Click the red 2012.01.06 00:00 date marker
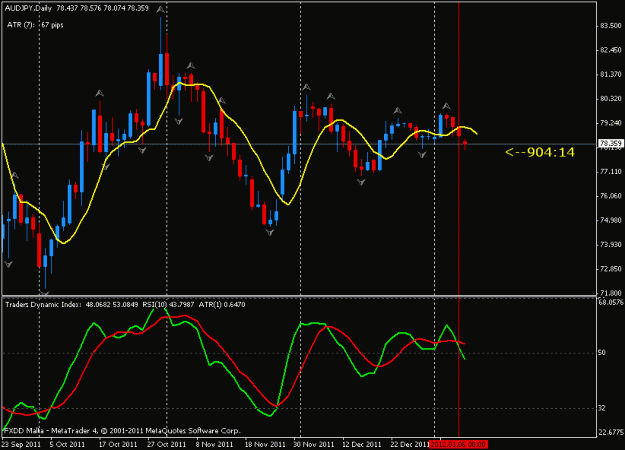The height and width of the screenshot is (450, 625). pyautogui.click(x=458, y=444)
